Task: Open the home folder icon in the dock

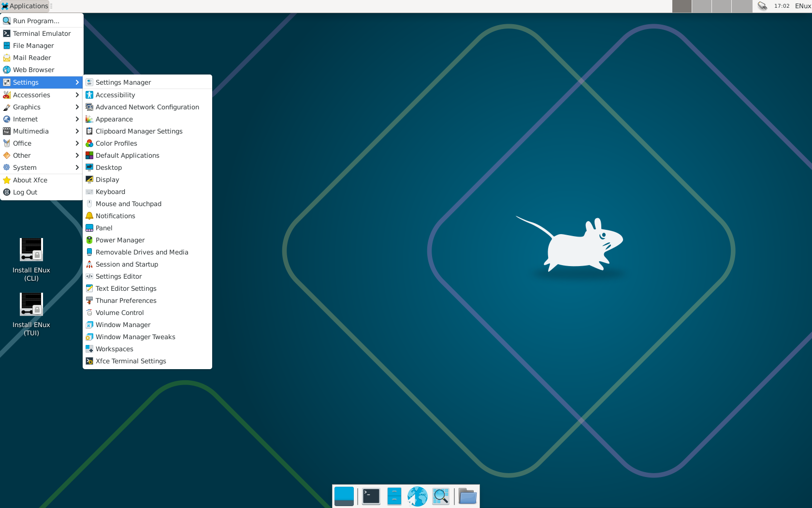Action: (467, 496)
